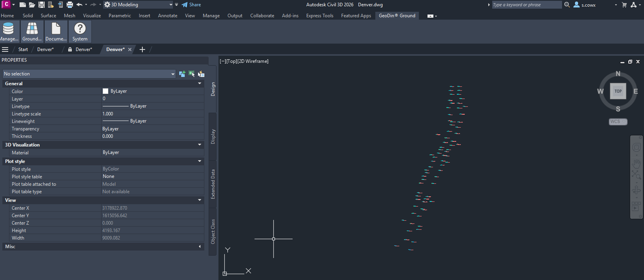Select the Design vertical palette tab

click(213, 89)
